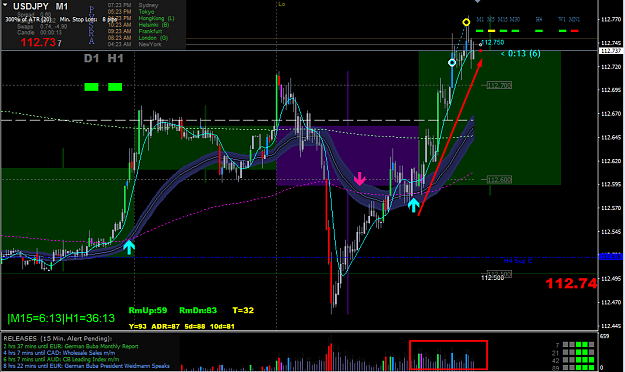Click the red 112.73 bid price readout
This screenshot has height=372, width=625.
click(x=38, y=42)
